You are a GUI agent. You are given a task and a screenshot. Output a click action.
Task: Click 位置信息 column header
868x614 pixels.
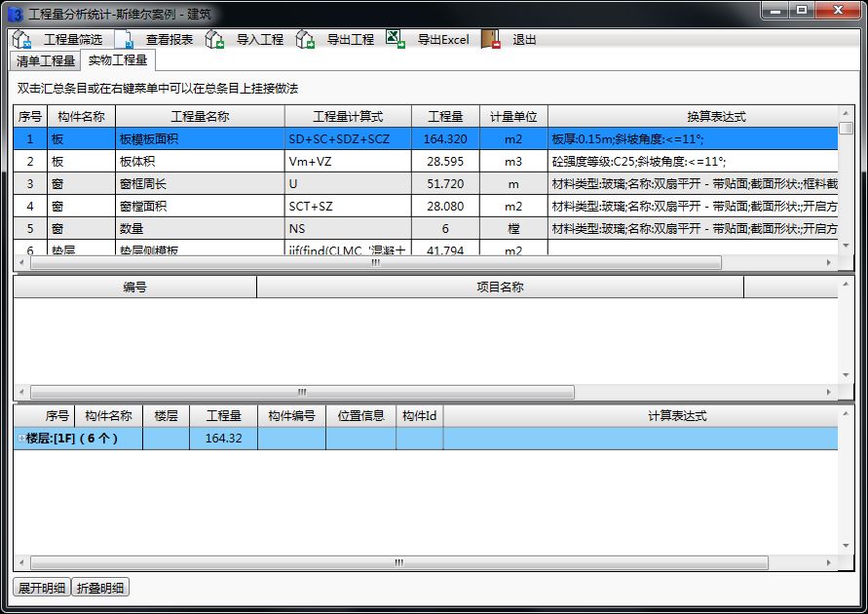pyautogui.click(x=360, y=415)
